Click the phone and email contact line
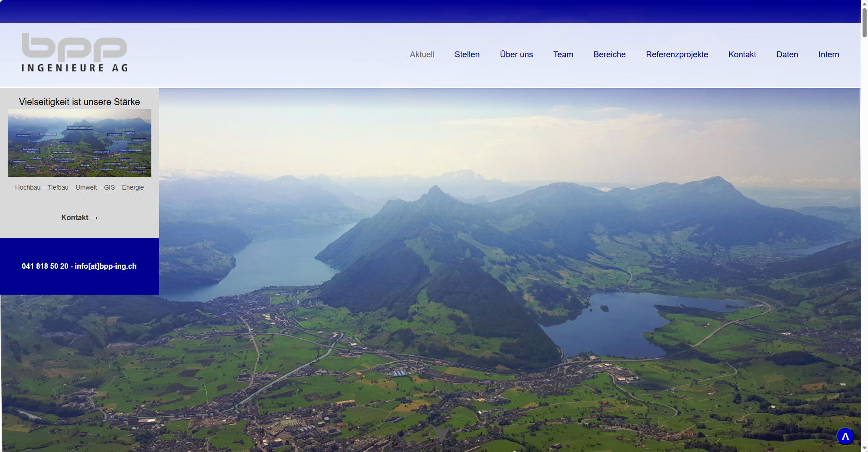This screenshot has height=452, width=868. (79, 266)
